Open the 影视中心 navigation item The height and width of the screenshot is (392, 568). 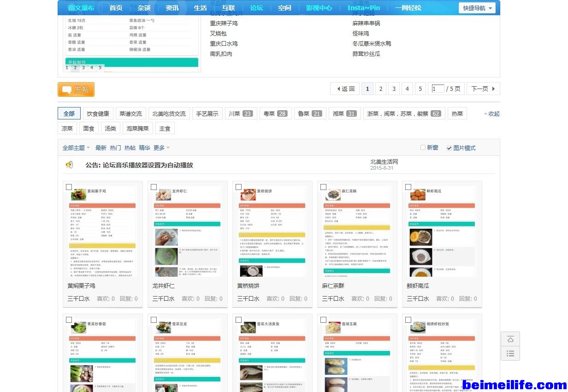(319, 8)
